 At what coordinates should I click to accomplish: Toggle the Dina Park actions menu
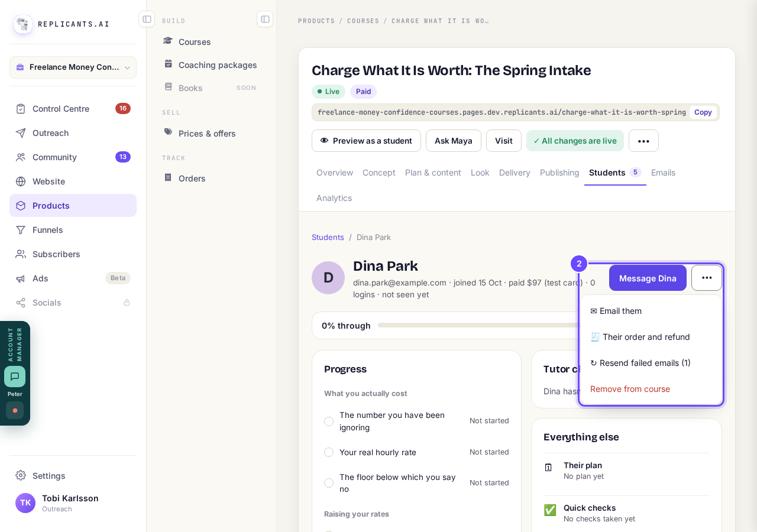click(707, 278)
